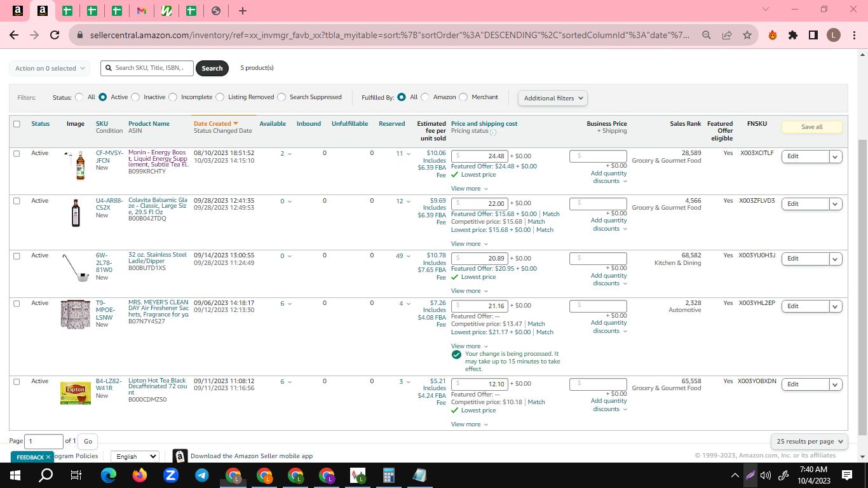Image resolution: width=868 pixels, height=488 pixels.
Task: Filter Fulfilled By to Merchant
Action: (463, 97)
